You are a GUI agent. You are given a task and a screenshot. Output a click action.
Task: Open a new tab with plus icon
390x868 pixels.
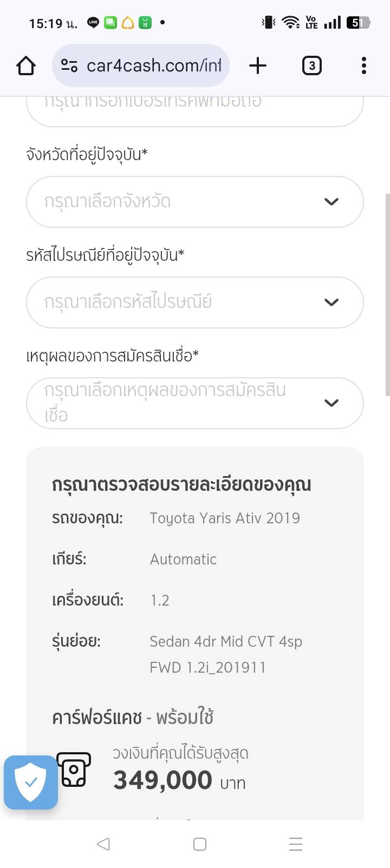point(258,66)
